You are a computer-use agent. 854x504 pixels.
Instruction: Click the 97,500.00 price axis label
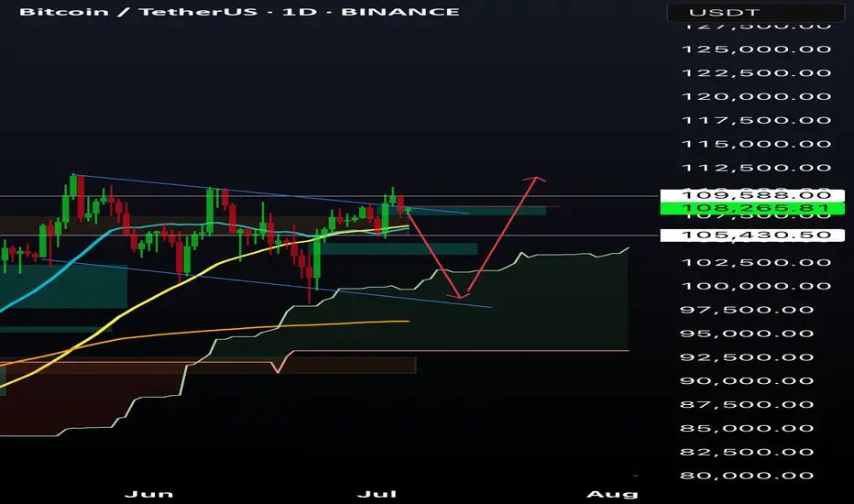coord(748,310)
